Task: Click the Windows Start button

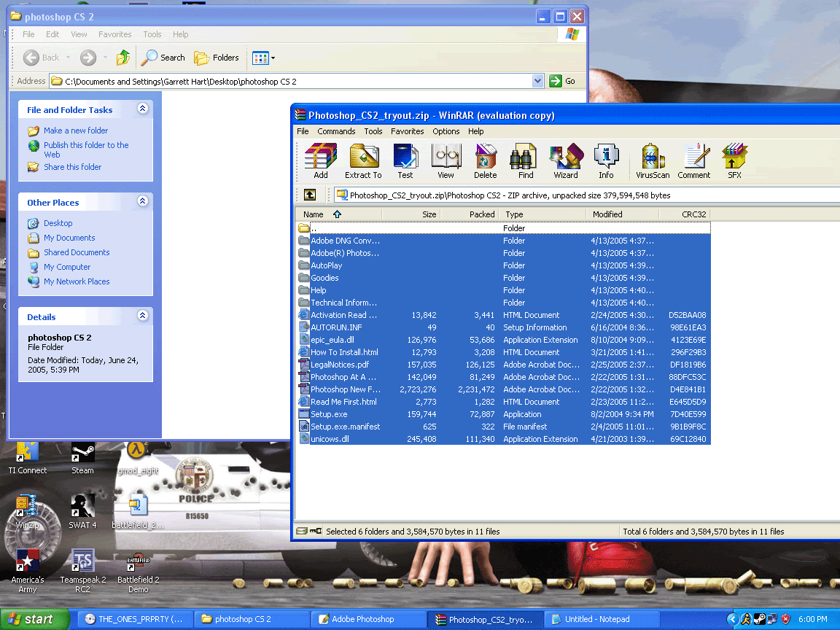Action: point(34,619)
